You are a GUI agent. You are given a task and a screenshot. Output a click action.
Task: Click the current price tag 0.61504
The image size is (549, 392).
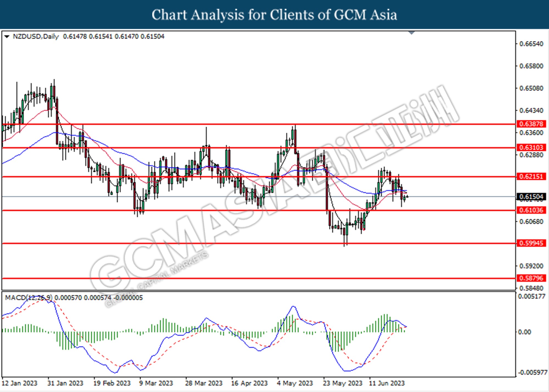[531, 197]
